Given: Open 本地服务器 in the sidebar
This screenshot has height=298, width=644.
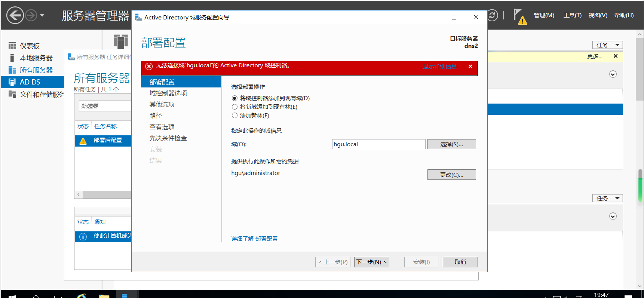Looking at the screenshot, I should [x=36, y=58].
